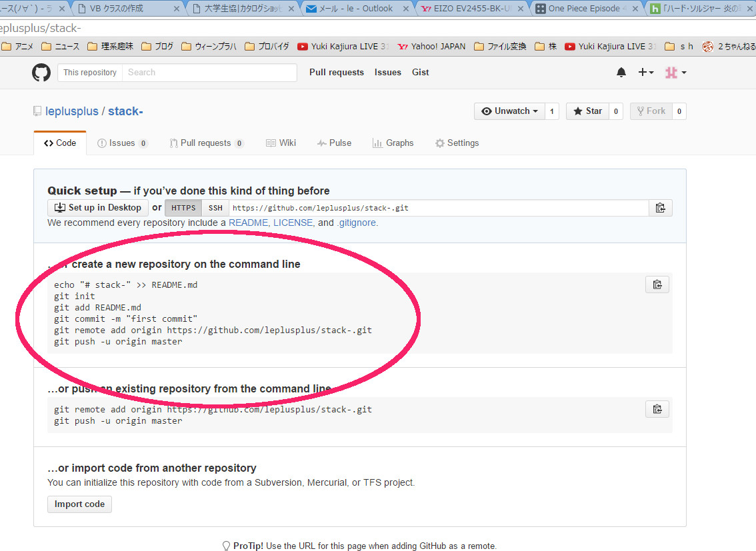The width and height of the screenshot is (756, 551).
Task: Select the HTTPS protocol toggle
Action: (183, 208)
